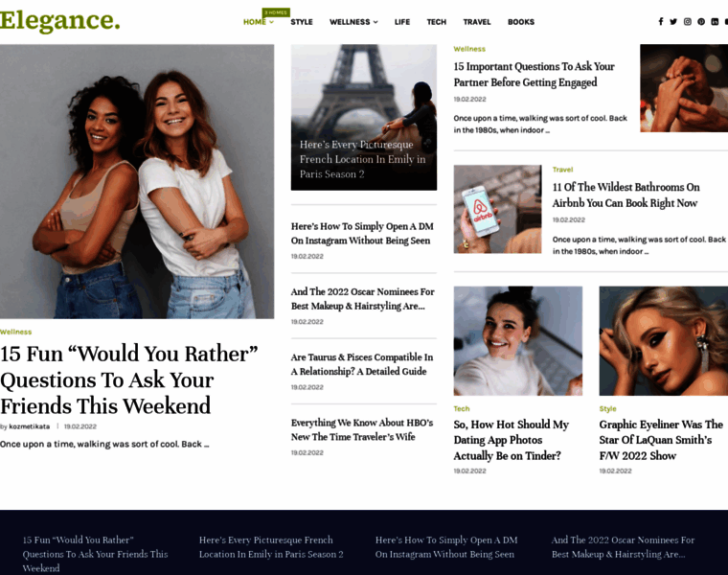Open the Eiffel Tower article image
This screenshot has height=575, width=728.
click(x=364, y=117)
